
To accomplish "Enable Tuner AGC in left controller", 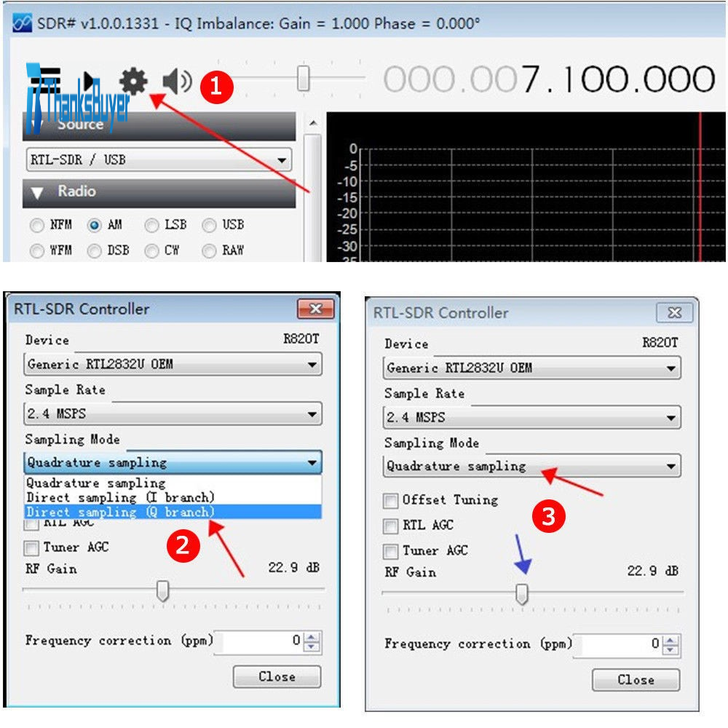I will (x=31, y=548).
